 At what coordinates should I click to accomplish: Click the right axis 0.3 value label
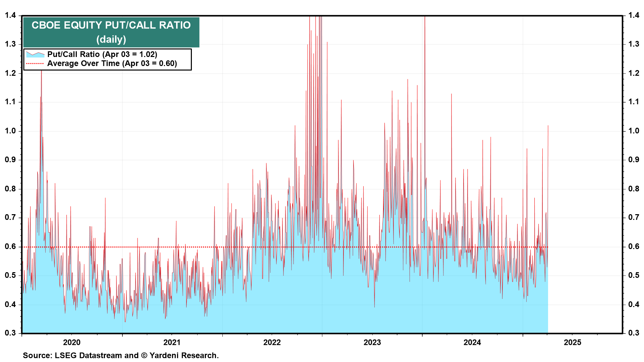click(634, 333)
